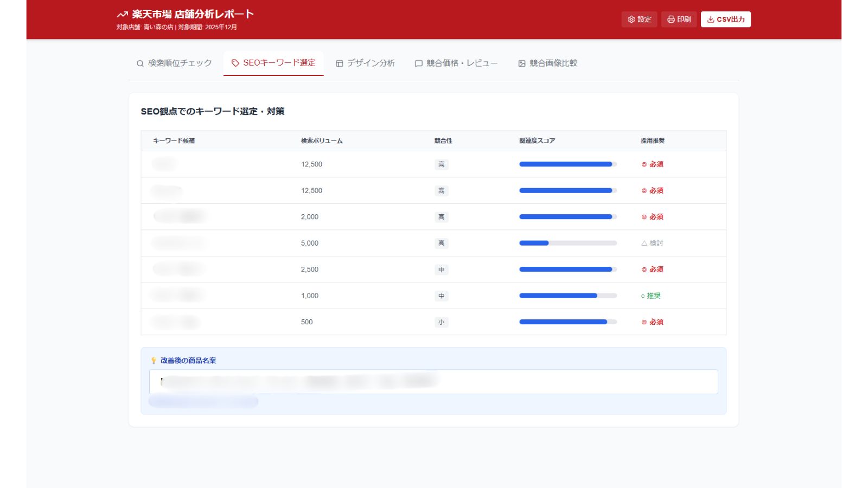This screenshot has width=868, height=488.
Task: Click the 関連度スコア column header
Action: coord(537,141)
